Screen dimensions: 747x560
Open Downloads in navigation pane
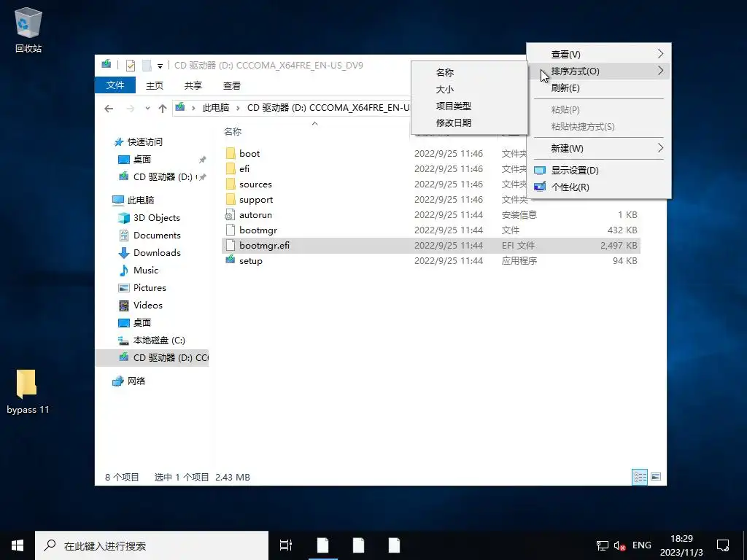(157, 252)
